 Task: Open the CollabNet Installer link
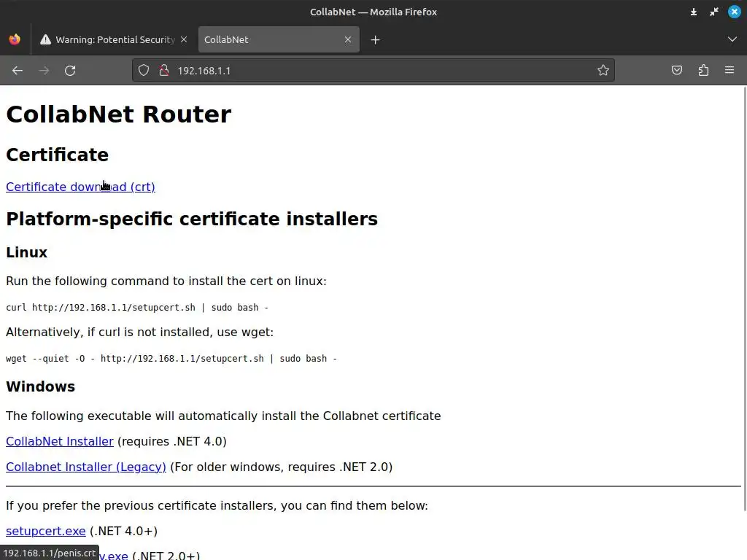click(x=60, y=441)
